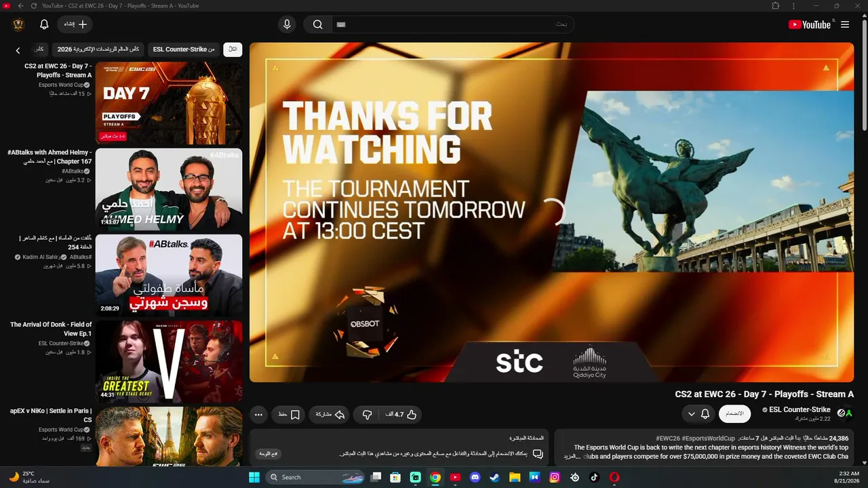
Task: Open Steam from the taskbar
Action: point(494,477)
